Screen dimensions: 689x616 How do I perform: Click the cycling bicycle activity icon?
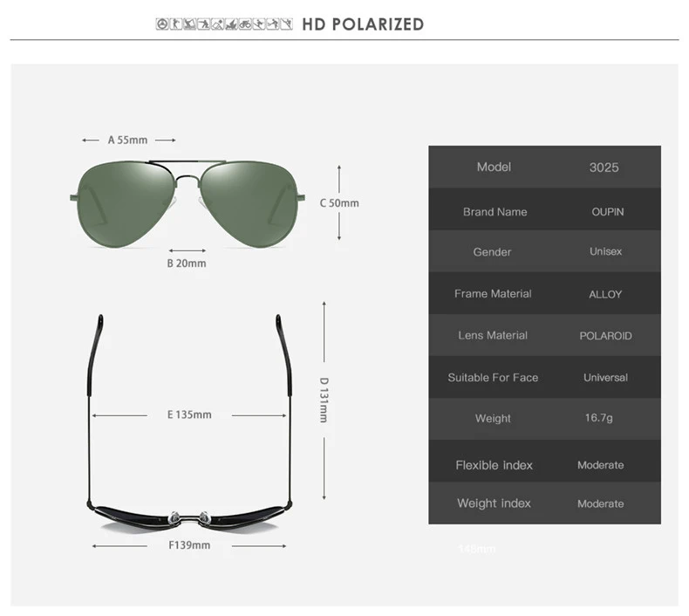pyautogui.click(x=245, y=24)
